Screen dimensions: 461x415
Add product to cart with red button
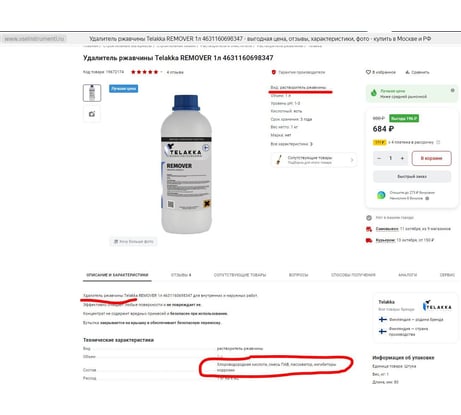coord(432,158)
